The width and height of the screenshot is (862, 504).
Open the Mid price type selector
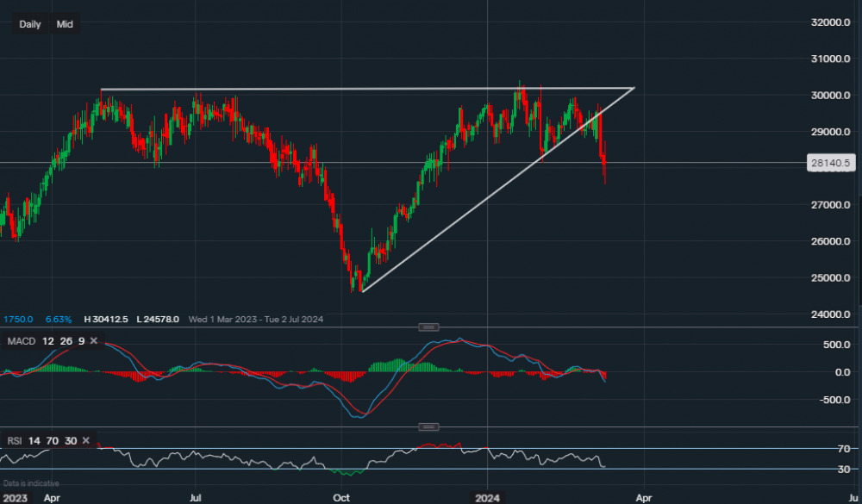click(x=65, y=24)
